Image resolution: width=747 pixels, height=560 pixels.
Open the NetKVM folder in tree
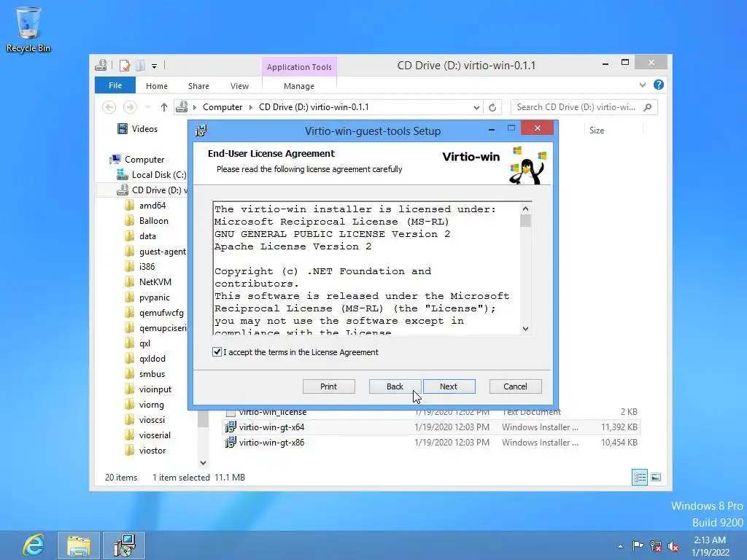[147, 282]
